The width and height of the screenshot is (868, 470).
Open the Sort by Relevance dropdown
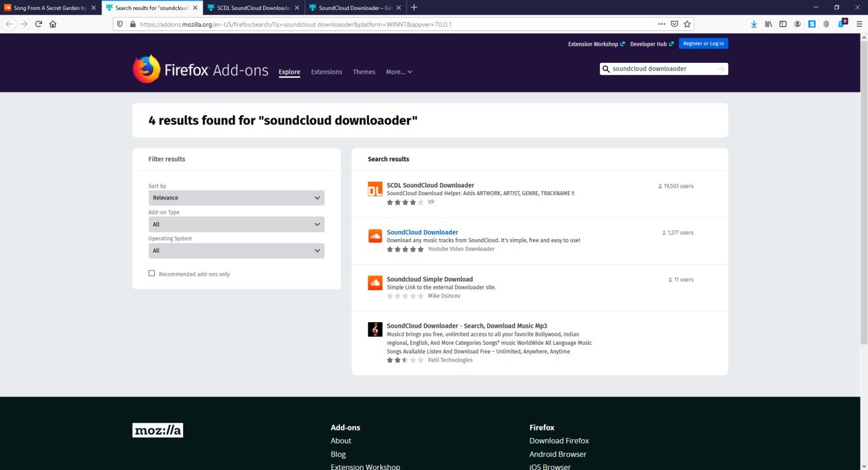[237, 198]
